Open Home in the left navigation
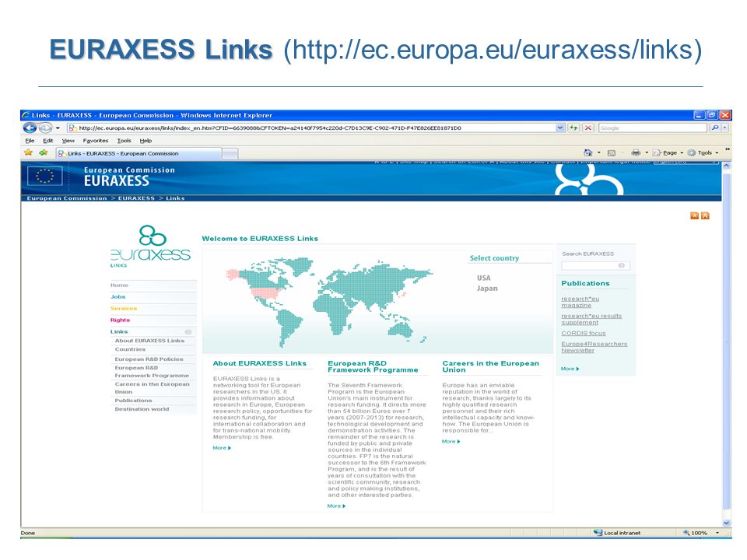The width and height of the screenshot is (747, 560). (119, 285)
